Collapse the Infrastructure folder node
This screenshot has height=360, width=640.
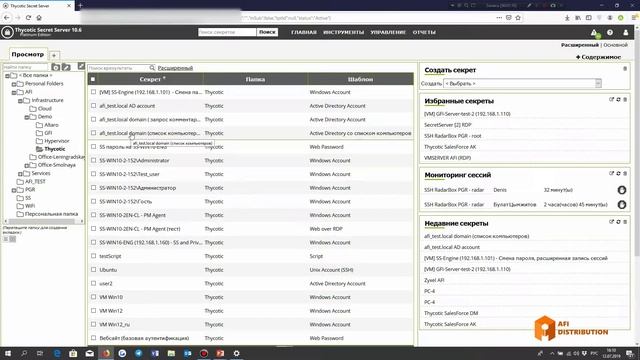(20, 100)
